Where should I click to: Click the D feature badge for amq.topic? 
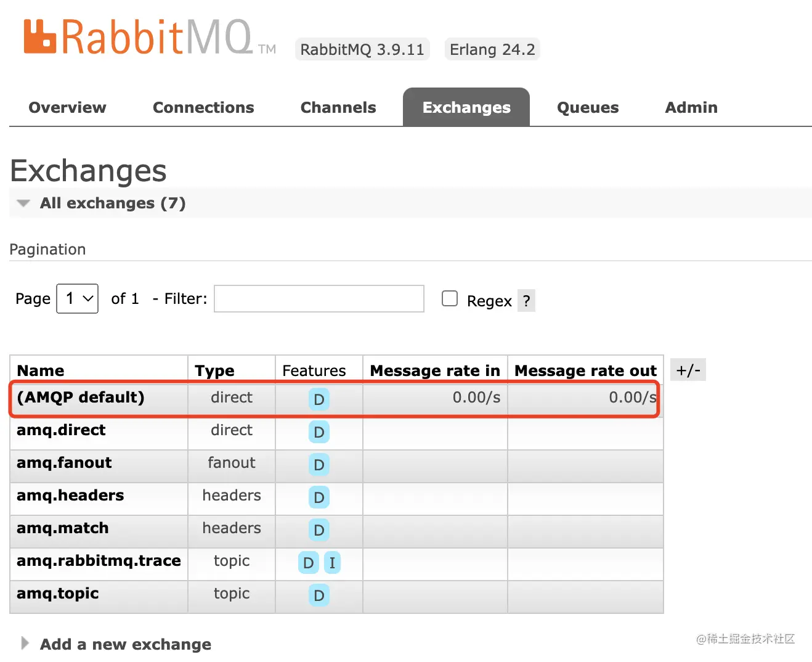319,595
